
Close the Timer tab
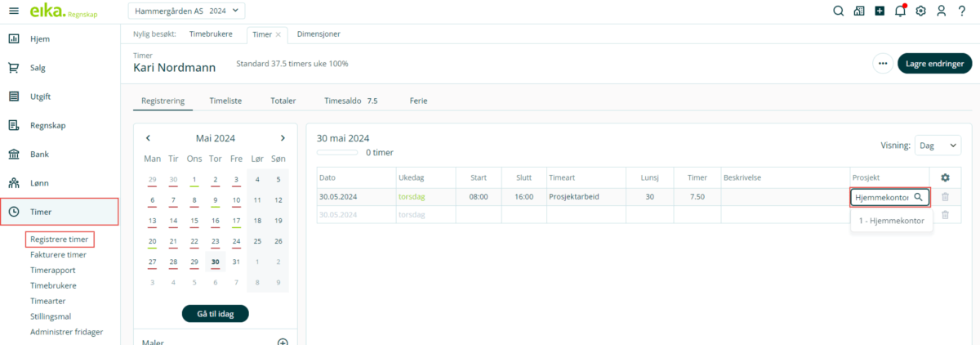(x=278, y=34)
